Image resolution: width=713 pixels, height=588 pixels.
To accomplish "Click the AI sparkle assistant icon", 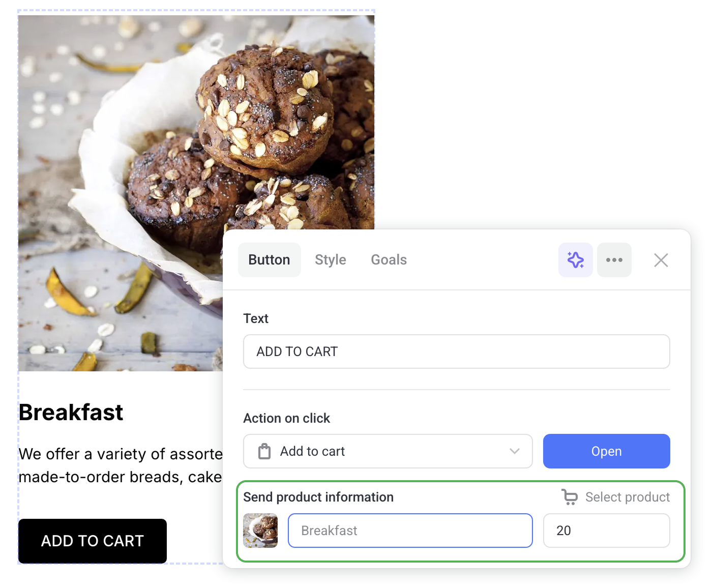I will click(575, 260).
